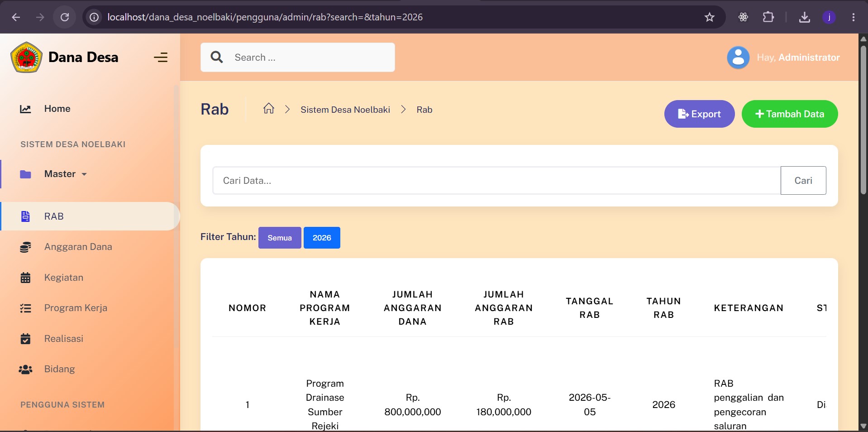Click the atom-shaped extension icon
The height and width of the screenshot is (432, 868).
coord(743,17)
